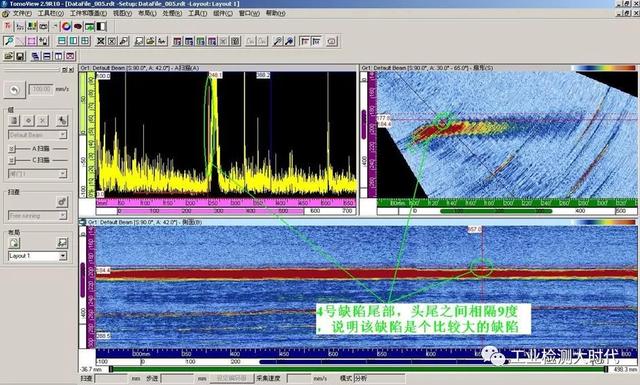Open the Free running dropdown
The width and height of the screenshot is (640, 385).
[x=38, y=216]
